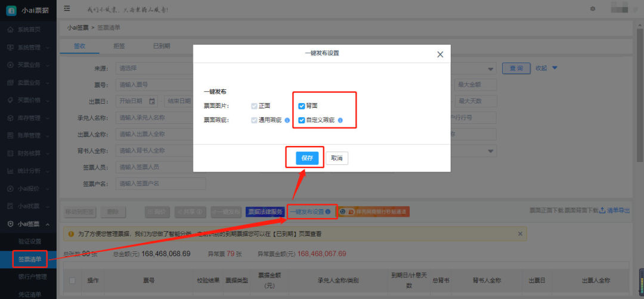Switch to the 拒签 tab
Image resolution: width=644 pixels, height=299 pixels.
tap(119, 46)
